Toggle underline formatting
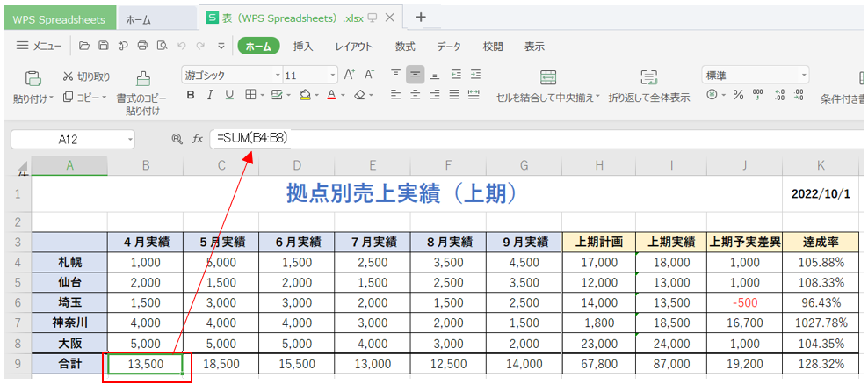The height and width of the screenshot is (392, 868). pyautogui.click(x=229, y=95)
